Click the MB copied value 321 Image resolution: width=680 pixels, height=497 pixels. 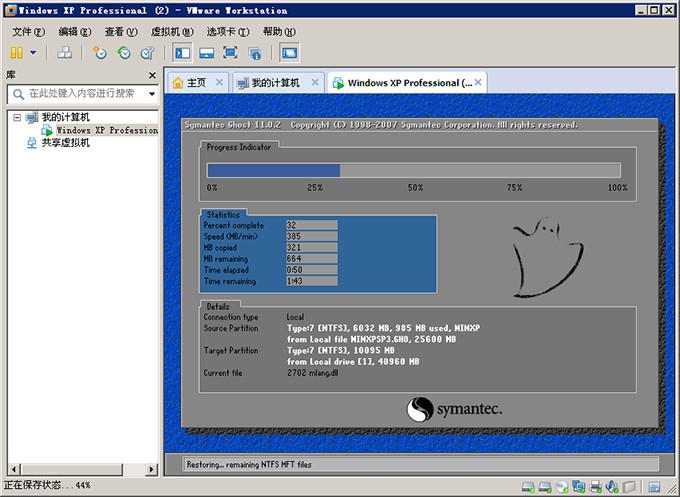[x=311, y=247]
